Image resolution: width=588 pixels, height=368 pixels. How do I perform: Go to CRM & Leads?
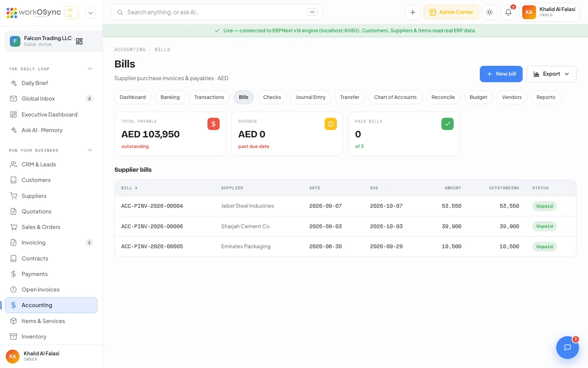point(51,164)
